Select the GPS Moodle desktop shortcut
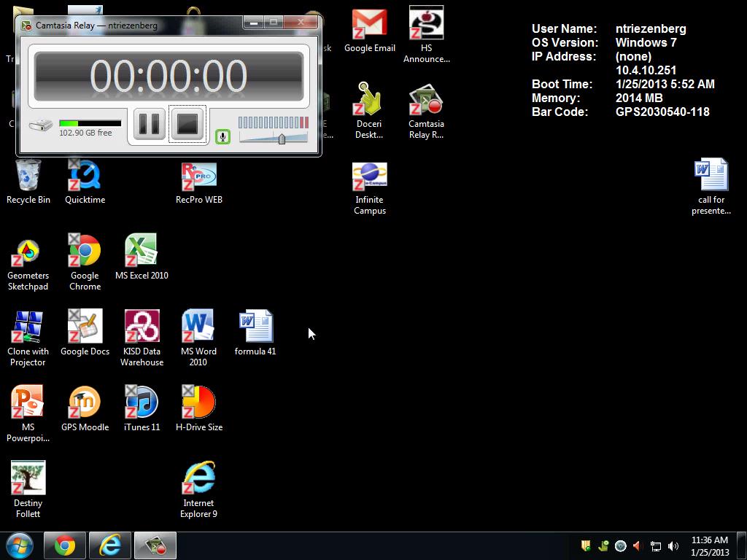Viewport: 747px width, 560px height. pyautogui.click(x=85, y=408)
